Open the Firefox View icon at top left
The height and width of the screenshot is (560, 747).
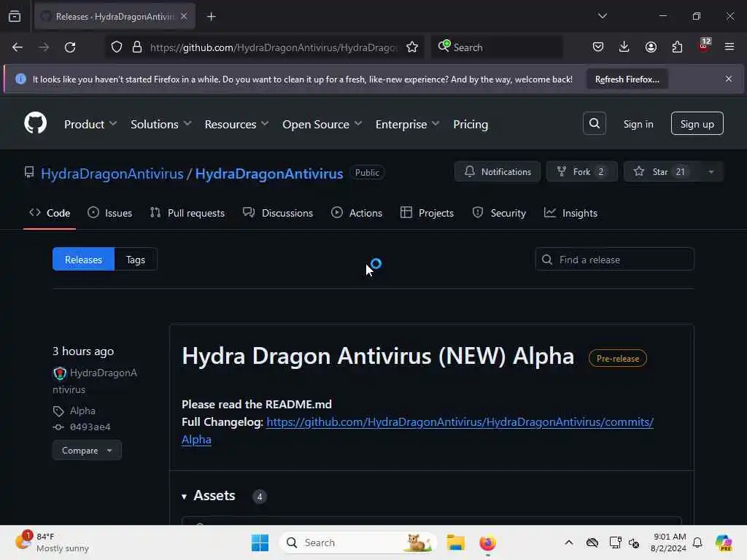click(15, 17)
